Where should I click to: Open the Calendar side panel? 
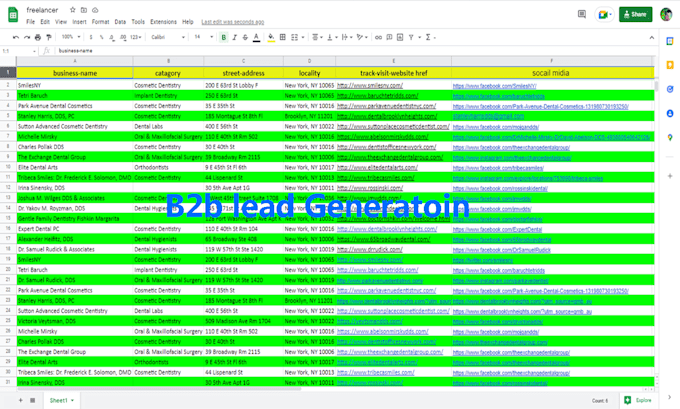(670, 41)
